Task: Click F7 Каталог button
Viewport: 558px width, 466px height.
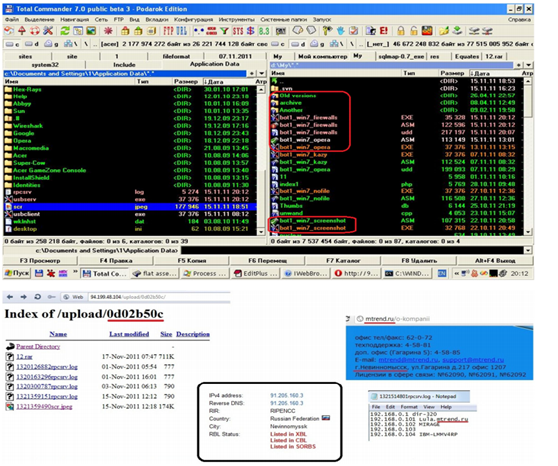Action: tap(343, 261)
